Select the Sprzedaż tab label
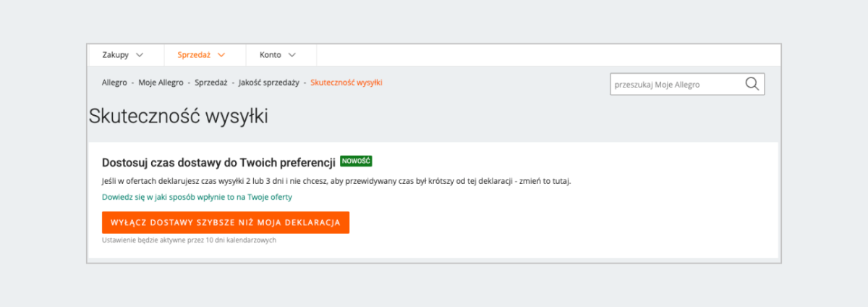 pos(192,55)
